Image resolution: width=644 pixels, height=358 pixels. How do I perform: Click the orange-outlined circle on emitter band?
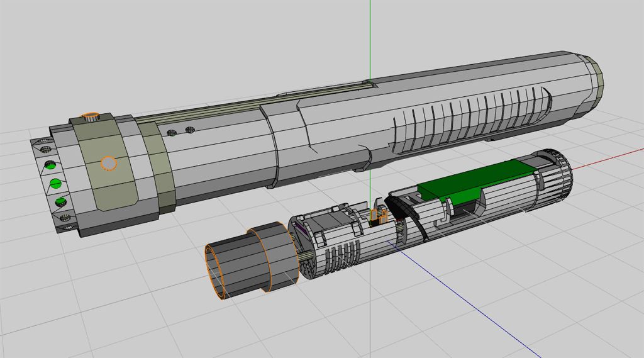coord(109,164)
